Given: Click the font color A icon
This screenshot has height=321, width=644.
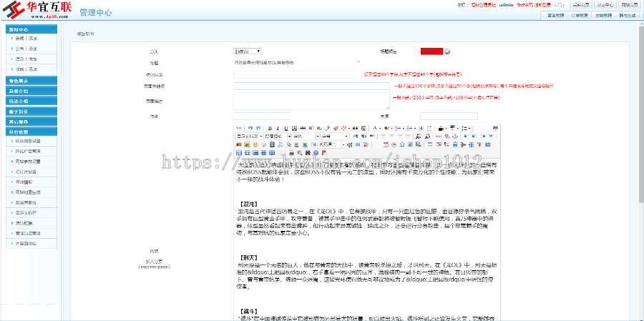Looking at the screenshot, I should 374,128.
